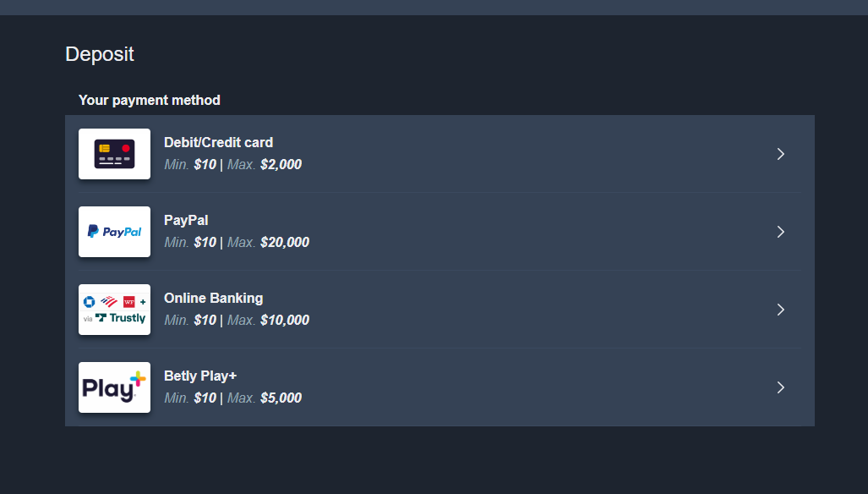
Task: Pick the Online Banking label
Action: (213, 298)
